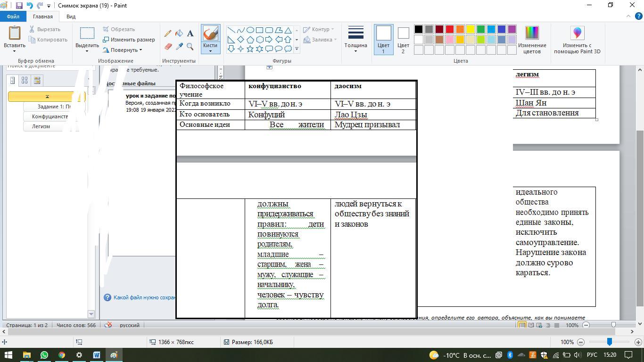Click Изменить размер resize button

[x=129, y=40]
